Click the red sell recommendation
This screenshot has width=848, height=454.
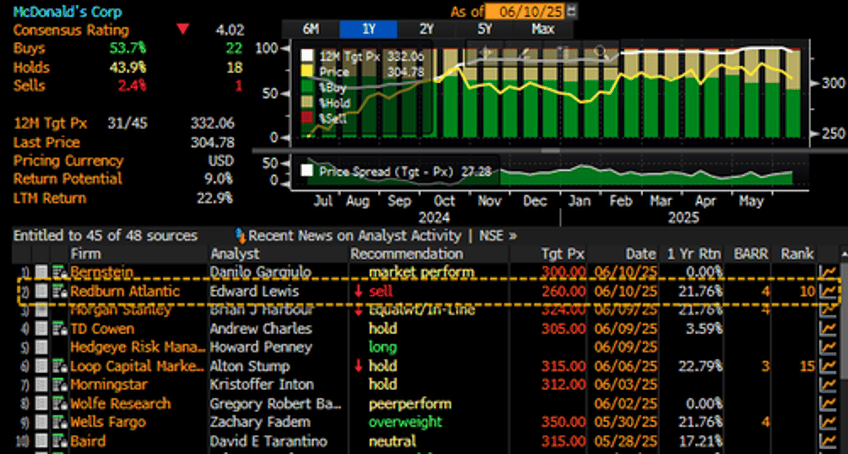tap(381, 291)
